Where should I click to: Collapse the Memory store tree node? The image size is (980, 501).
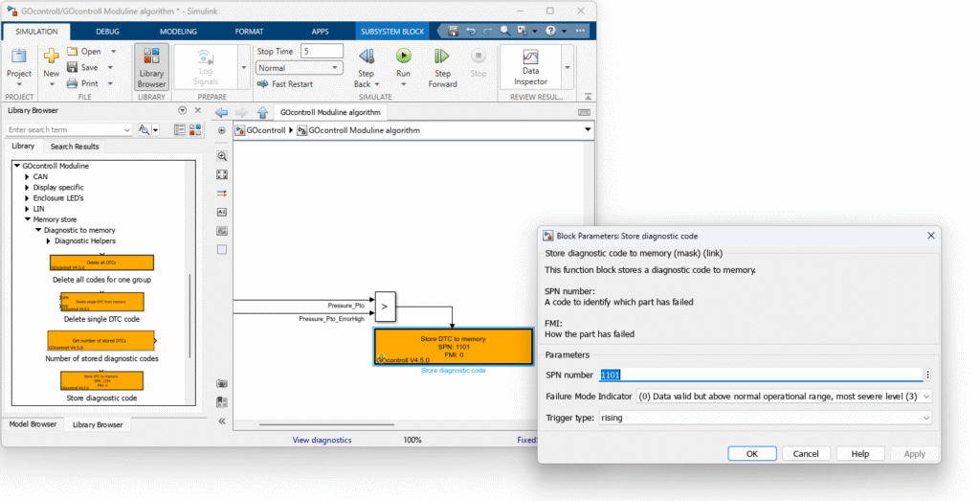(x=28, y=219)
